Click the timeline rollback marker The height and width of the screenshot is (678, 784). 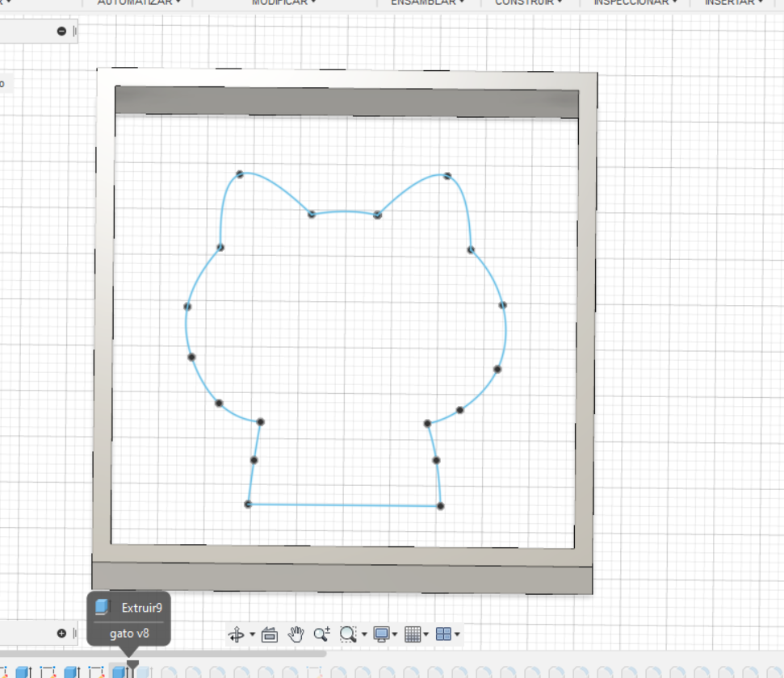(x=132, y=668)
